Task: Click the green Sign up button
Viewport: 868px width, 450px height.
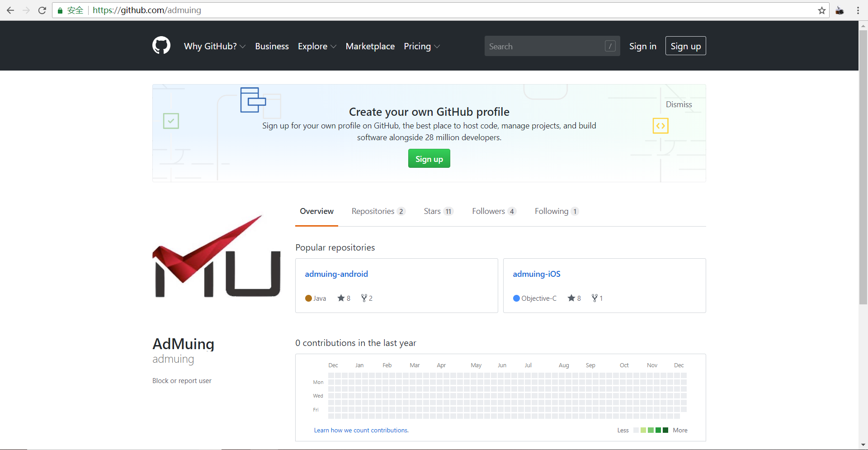Action: [429, 158]
